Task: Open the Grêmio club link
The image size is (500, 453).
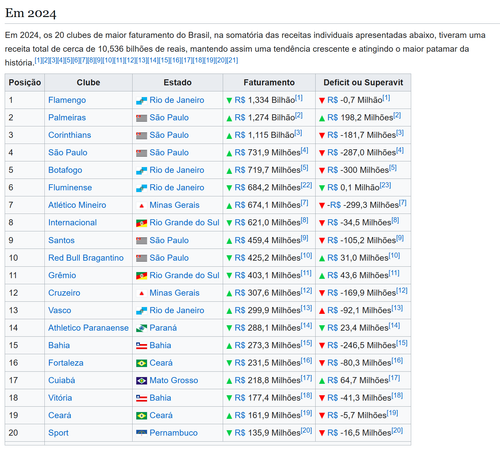Action: click(62, 275)
